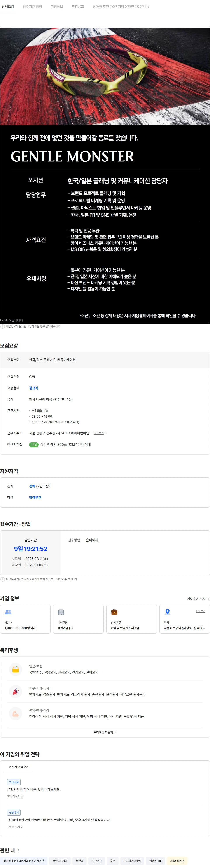This screenshot has height=868, width=210.
Task: Click the green 2호선 subway badge
Action: 34,445
